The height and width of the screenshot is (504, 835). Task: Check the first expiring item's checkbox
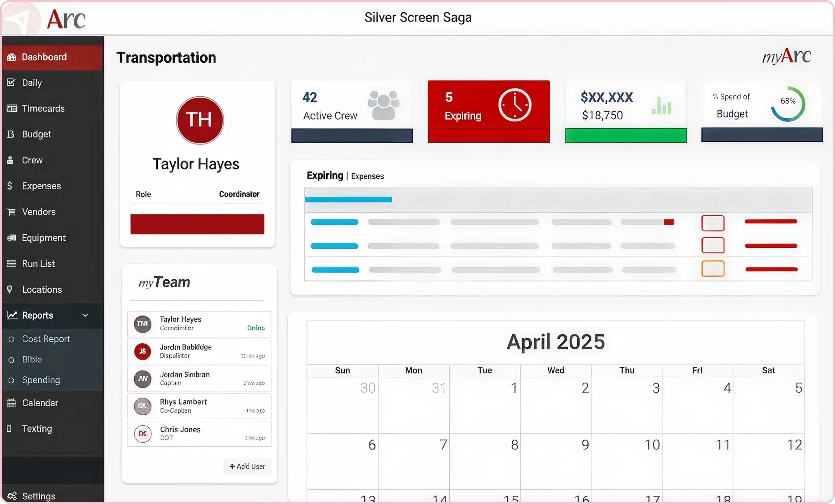click(x=713, y=223)
